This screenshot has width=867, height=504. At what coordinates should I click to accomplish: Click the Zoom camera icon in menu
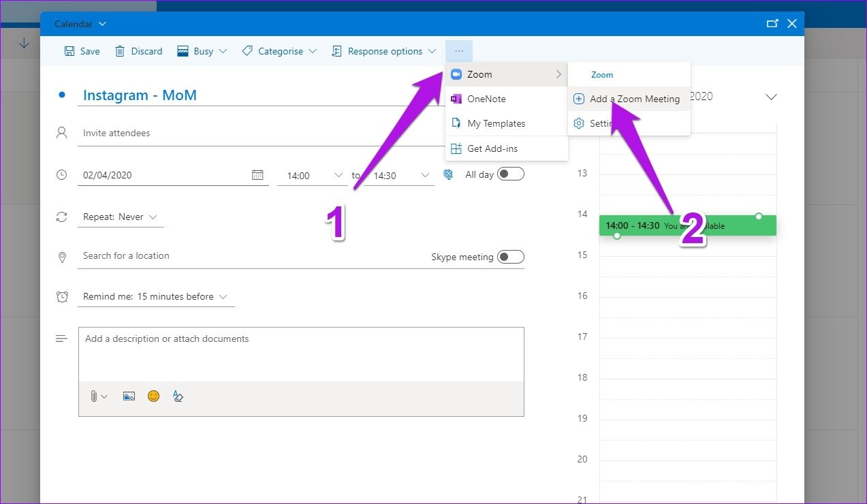point(456,74)
